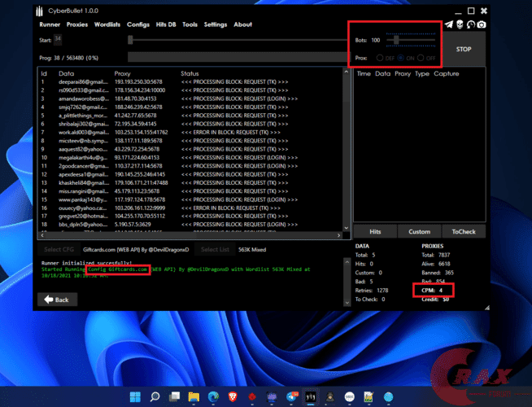Select row with proxy 103.253.154.155:41762
This screenshot has width=532, height=407.
[x=191, y=133]
